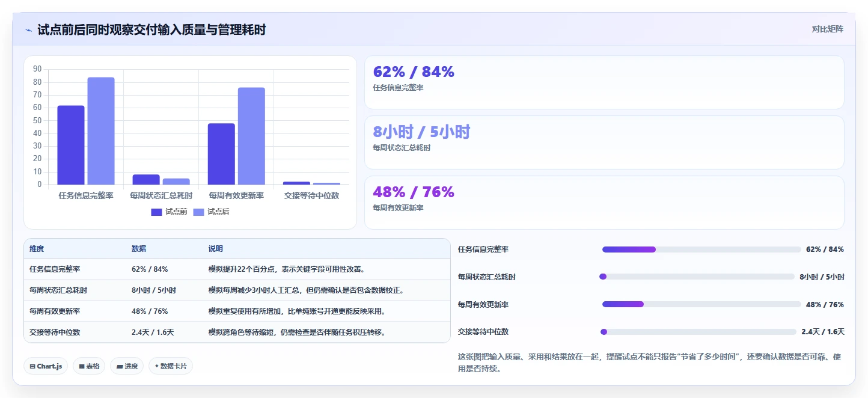Click the 试点后 bar for 每周状态汇总耗时
This screenshot has height=398, width=868.
pyautogui.click(x=176, y=182)
